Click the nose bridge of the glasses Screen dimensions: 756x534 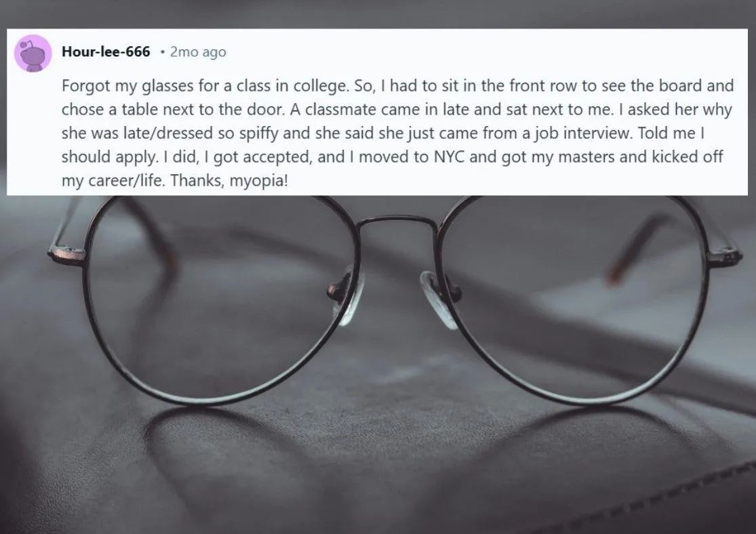(397, 222)
